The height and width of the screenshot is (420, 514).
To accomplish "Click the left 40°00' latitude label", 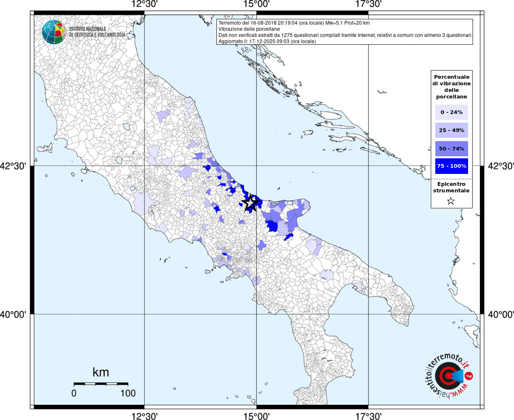I will point(13,315).
